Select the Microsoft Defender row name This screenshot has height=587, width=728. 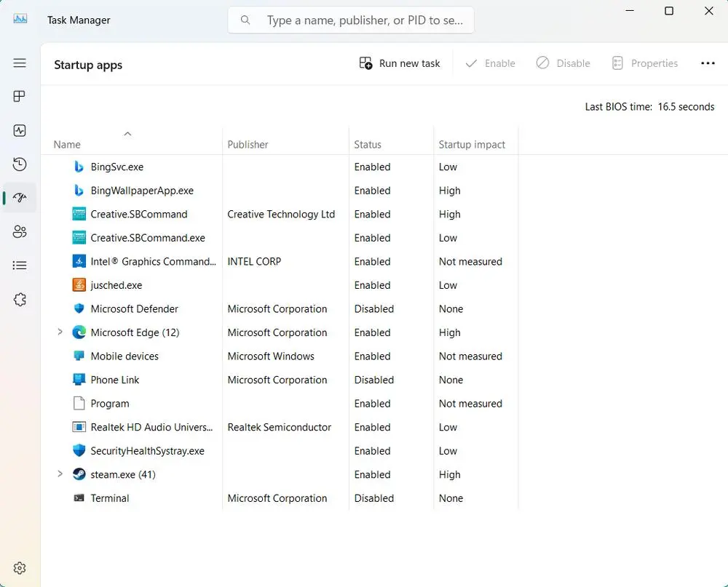[134, 309]
